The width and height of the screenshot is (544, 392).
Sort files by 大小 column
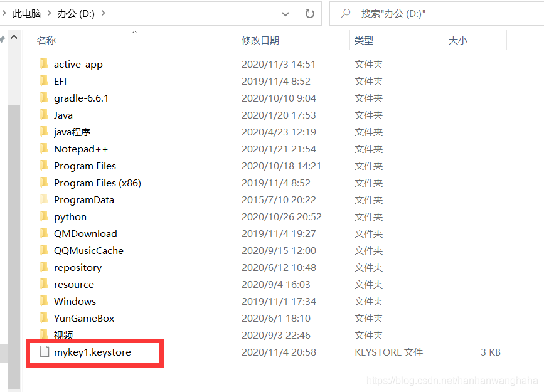[x=457, y=41]
